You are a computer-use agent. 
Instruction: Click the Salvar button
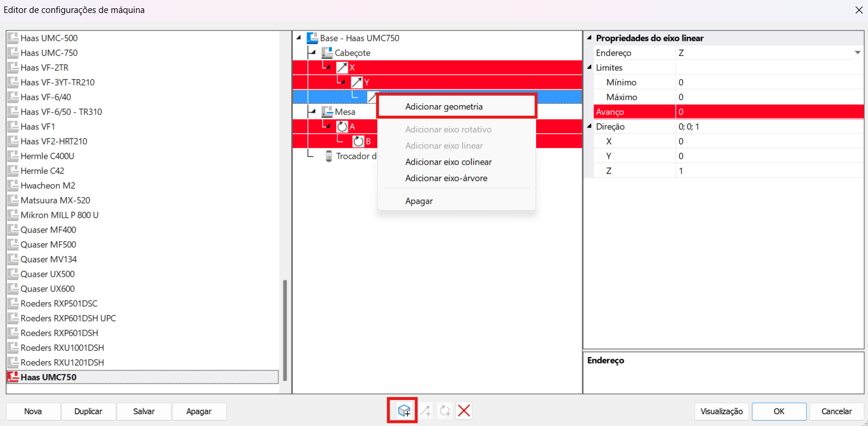click(x=144, y=411)
